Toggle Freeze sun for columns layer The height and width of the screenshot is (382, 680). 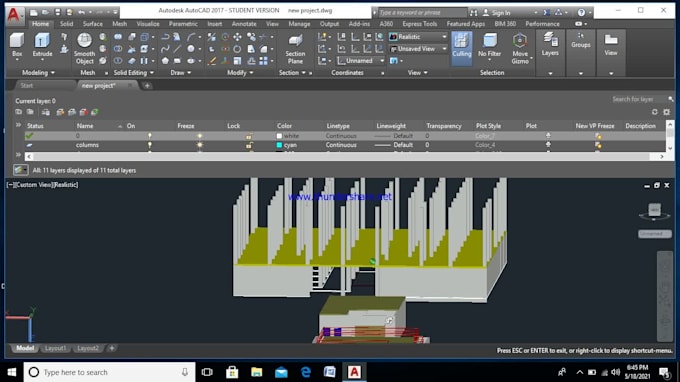click(199, 145)
